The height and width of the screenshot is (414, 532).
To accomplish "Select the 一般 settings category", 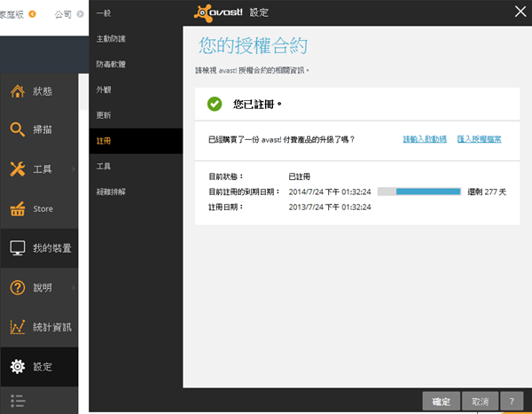I will pyautogui.click(x=136, y=13).
